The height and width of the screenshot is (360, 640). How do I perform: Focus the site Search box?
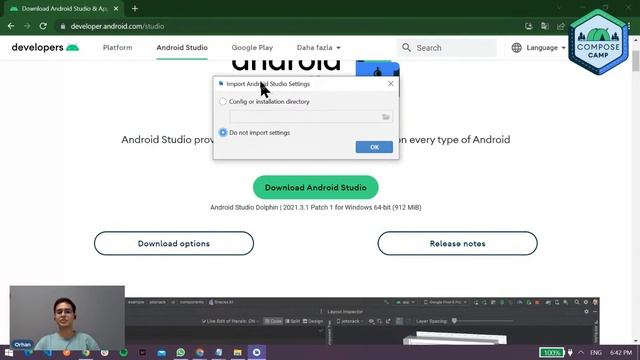(x=447, y=48)
